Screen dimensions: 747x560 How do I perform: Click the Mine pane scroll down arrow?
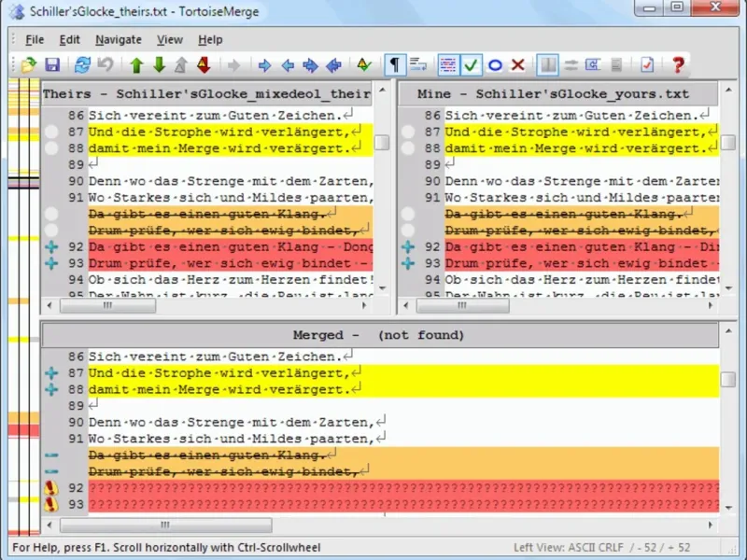pos(728,288)
